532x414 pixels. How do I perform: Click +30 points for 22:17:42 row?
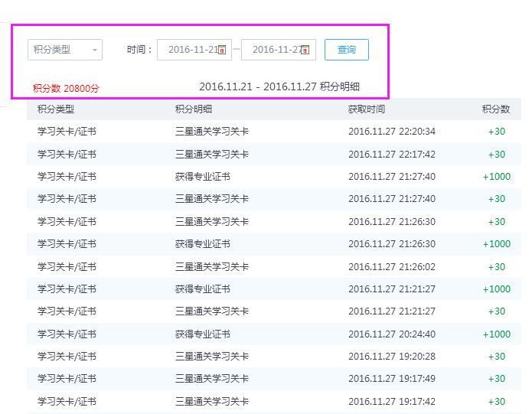(x=496, y=155)
